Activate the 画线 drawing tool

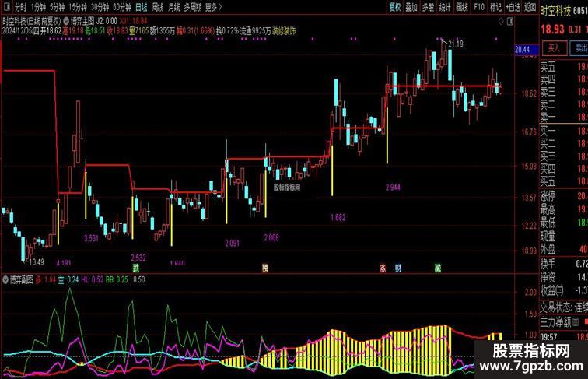pyautogui.click(x=462, y=7)
